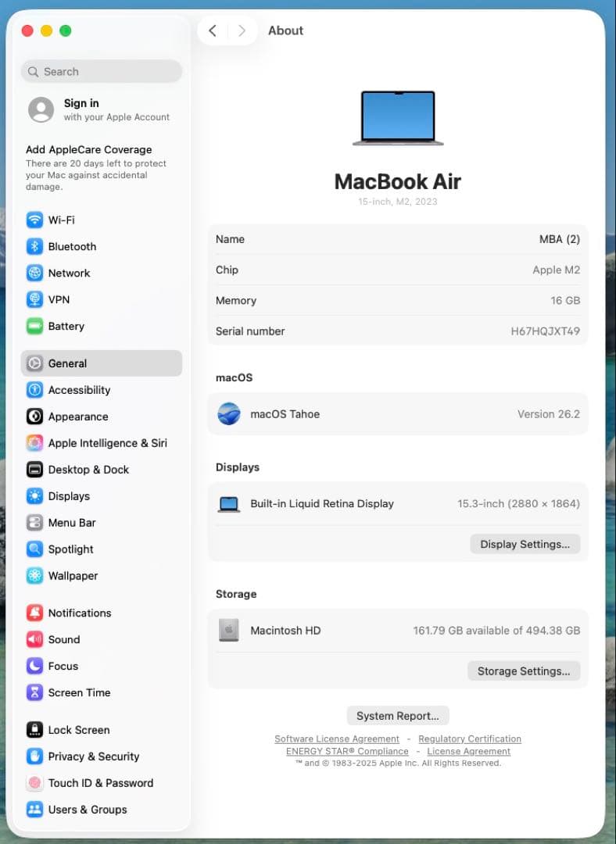Click 161.79 GB available of 494.38 GB

tap(496, 631)
